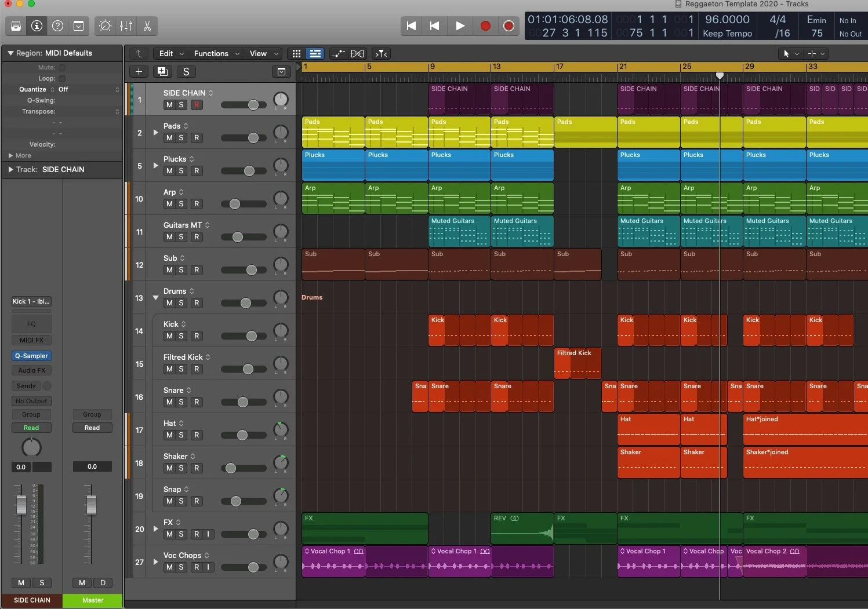
Task: Open the Functions menu in Tracks area
Action: click(x=216, y=54)
